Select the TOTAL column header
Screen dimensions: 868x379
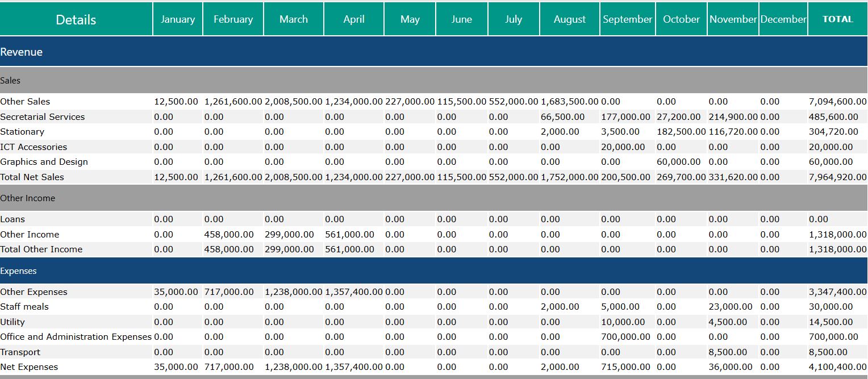837,19
